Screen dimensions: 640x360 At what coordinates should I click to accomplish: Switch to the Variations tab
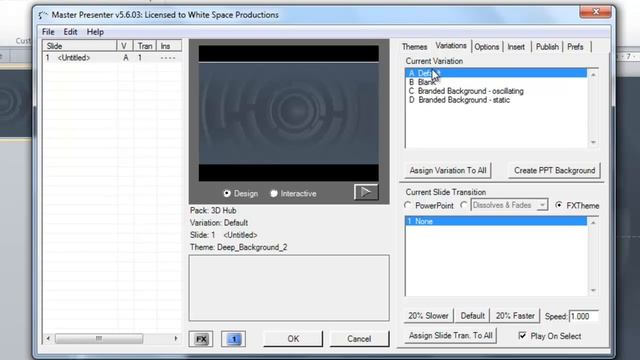tap(451, 46)
